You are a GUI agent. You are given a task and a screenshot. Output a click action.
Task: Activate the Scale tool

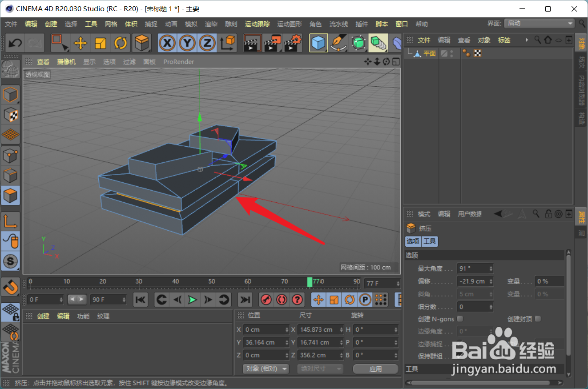100,43
